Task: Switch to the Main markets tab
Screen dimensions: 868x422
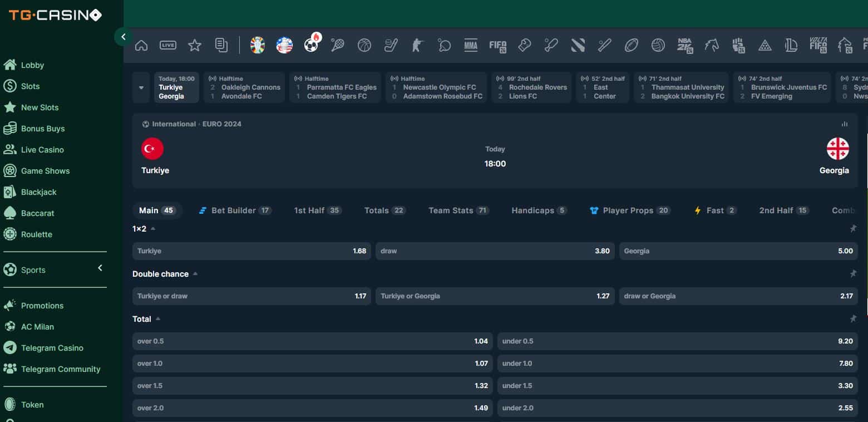Action: coord(157,210)
